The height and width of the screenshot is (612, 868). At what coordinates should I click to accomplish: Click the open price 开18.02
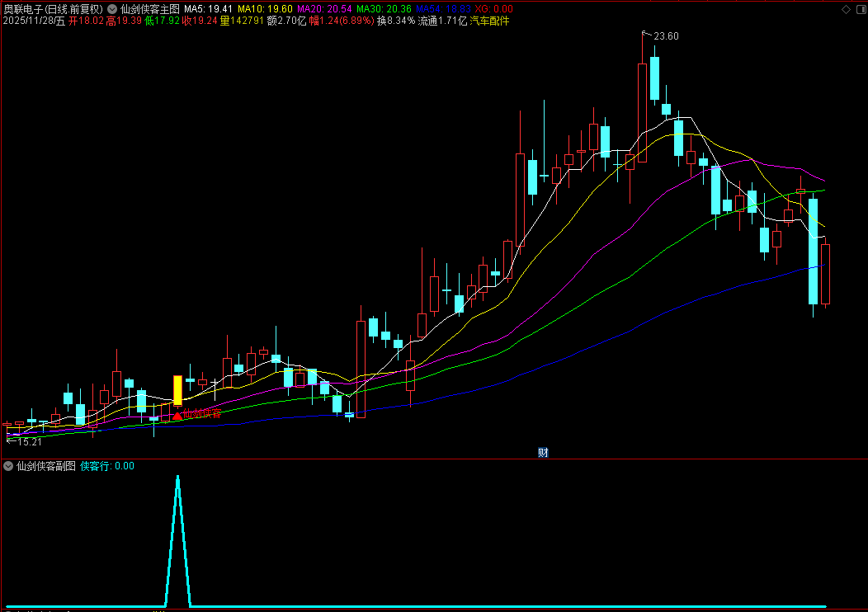[x=86, y=21]
